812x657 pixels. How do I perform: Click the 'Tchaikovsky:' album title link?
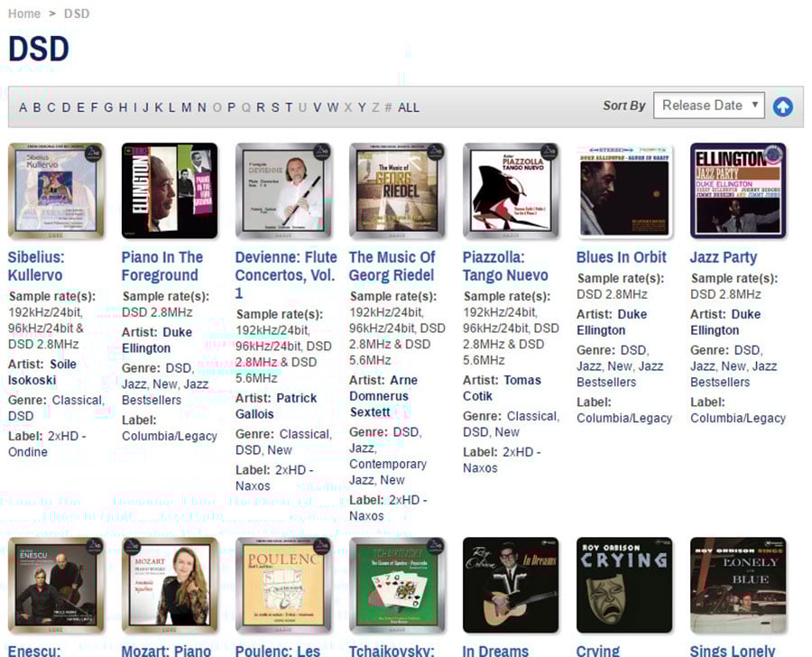[392, 651]
